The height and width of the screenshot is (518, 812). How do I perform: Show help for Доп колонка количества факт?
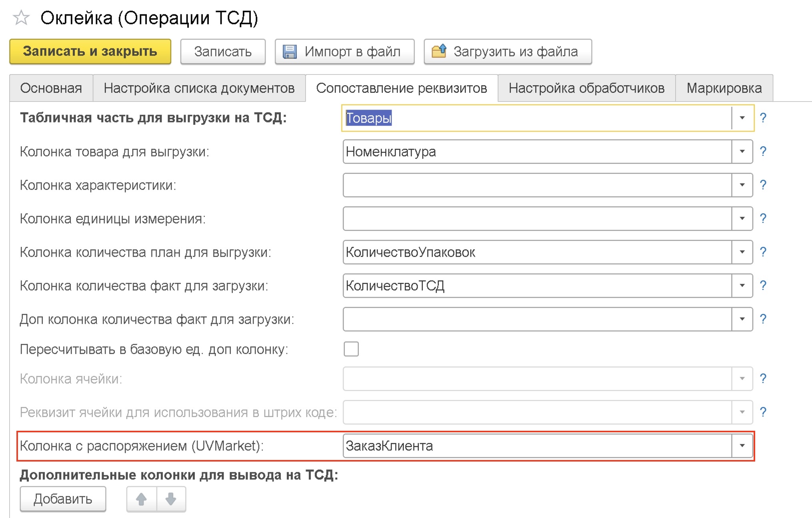pyautogui.click(x=763, y=319)
